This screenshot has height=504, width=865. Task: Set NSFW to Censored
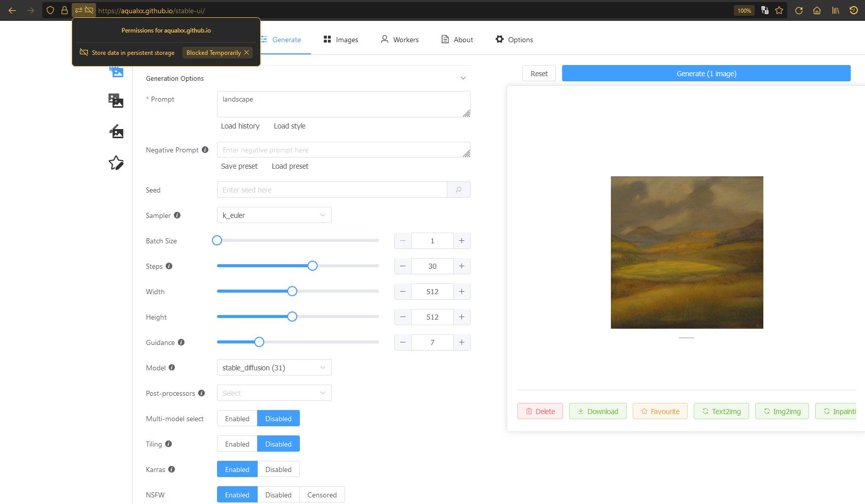(322, 494)
